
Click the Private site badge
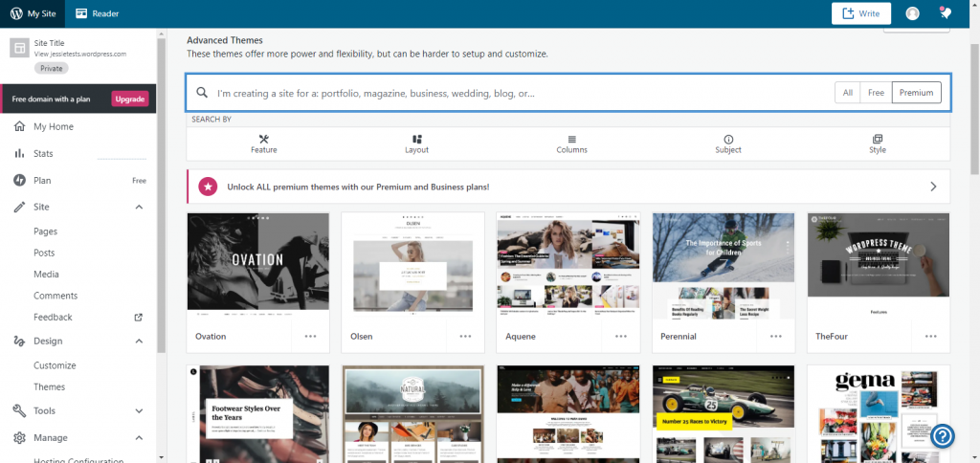tap(52, 68)
